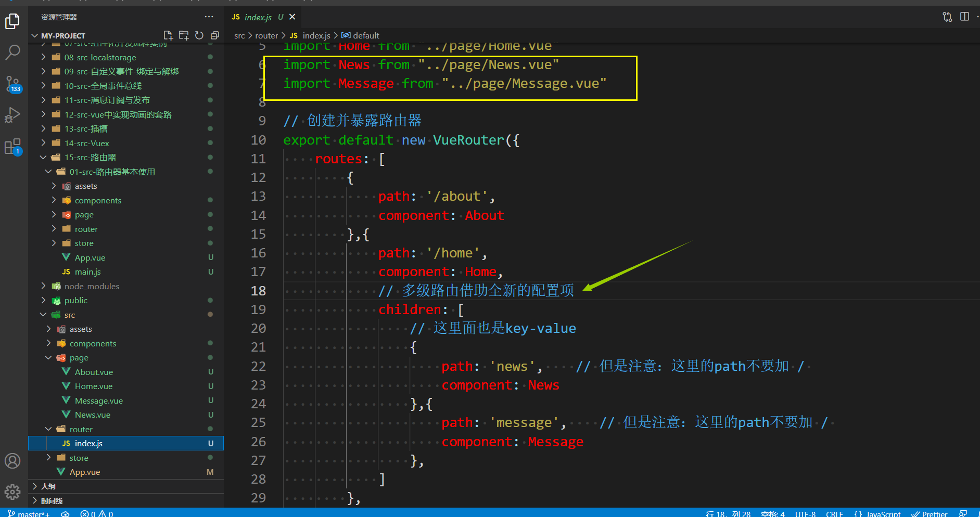Open the Extensions view icon
Screen dimensions: 980x517
(12, 147)
